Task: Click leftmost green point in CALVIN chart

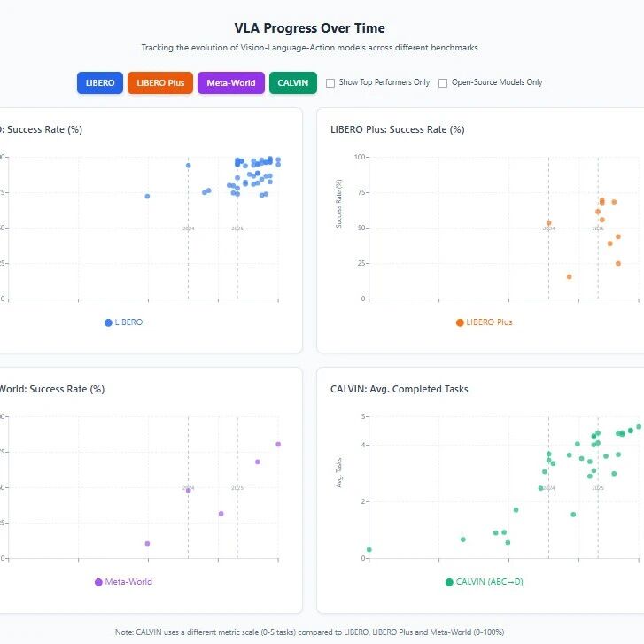Action: pos(369,549)
